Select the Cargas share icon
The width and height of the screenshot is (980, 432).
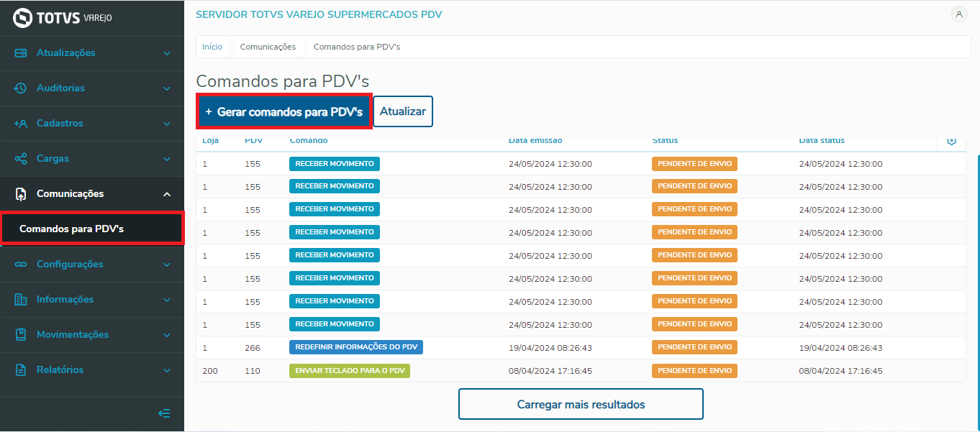coord(21,158)
